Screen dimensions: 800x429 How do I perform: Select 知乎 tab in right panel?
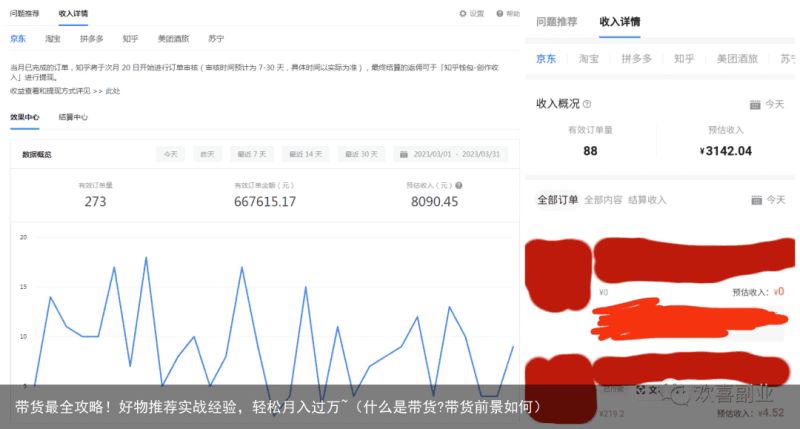pos(684,59)
